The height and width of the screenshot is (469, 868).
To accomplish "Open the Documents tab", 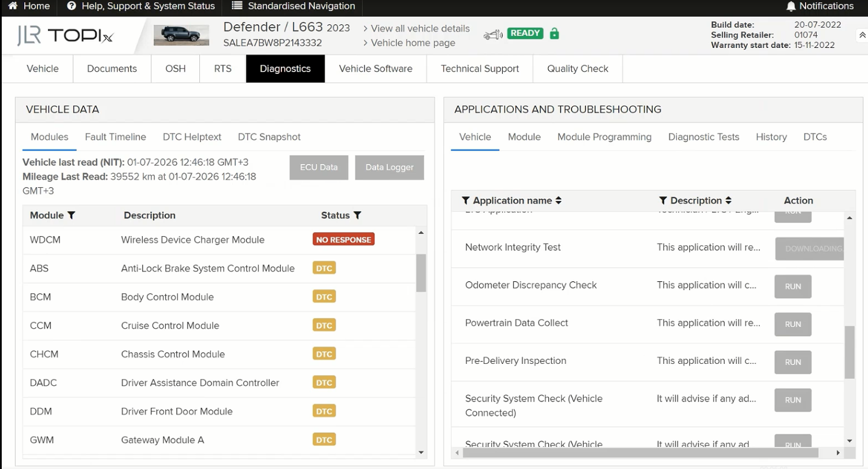I will [x=112, y=69].
